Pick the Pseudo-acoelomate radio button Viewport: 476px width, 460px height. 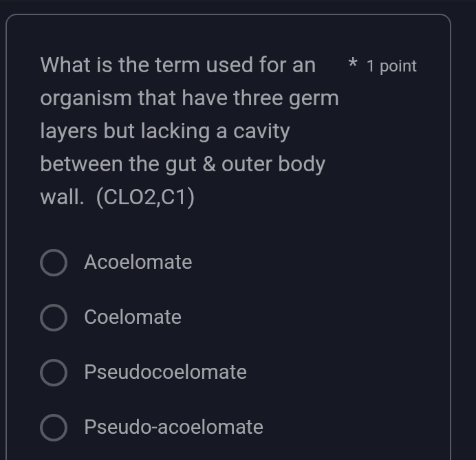54,428
